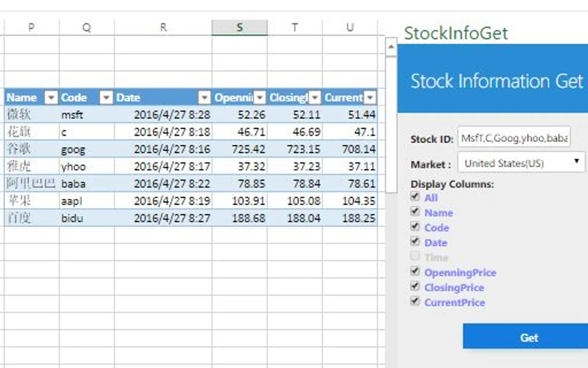Select the date cell 2016/4/27 8:16
This screenshot has width=588, height=368.
click(x=163, y=149)
